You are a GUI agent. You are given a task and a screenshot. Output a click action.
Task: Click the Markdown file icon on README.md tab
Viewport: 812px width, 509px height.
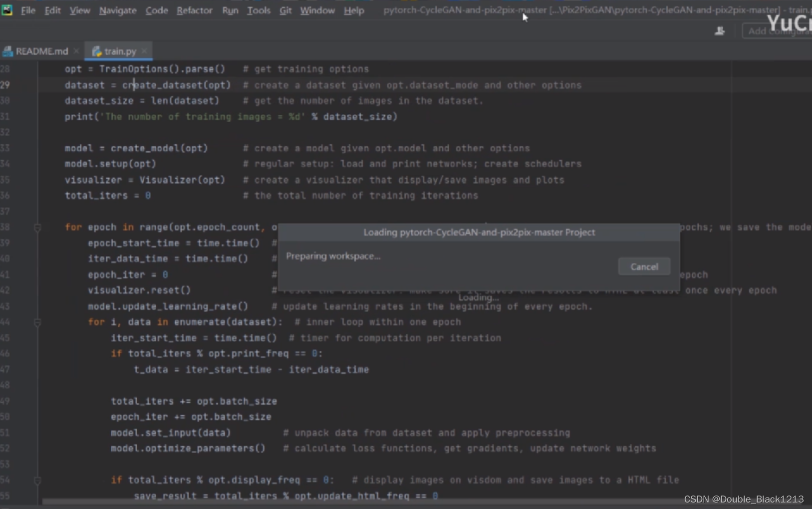[x=7, y=51]
